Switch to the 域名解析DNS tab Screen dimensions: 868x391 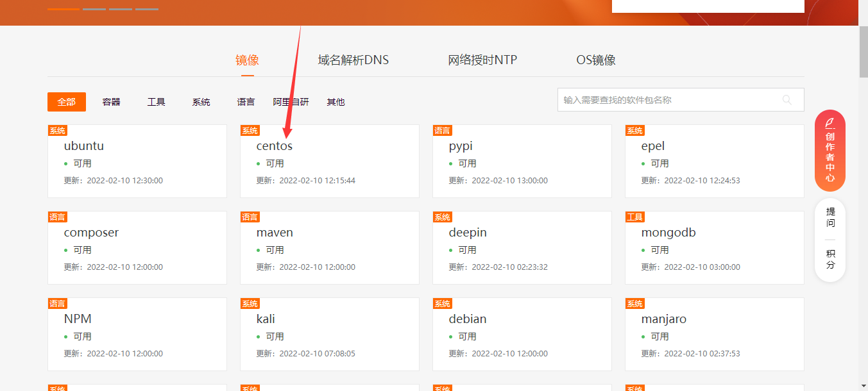coord(353,60)
